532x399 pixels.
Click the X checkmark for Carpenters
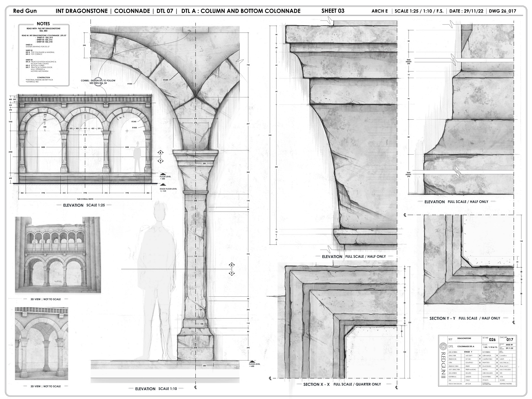click(497, 359)
